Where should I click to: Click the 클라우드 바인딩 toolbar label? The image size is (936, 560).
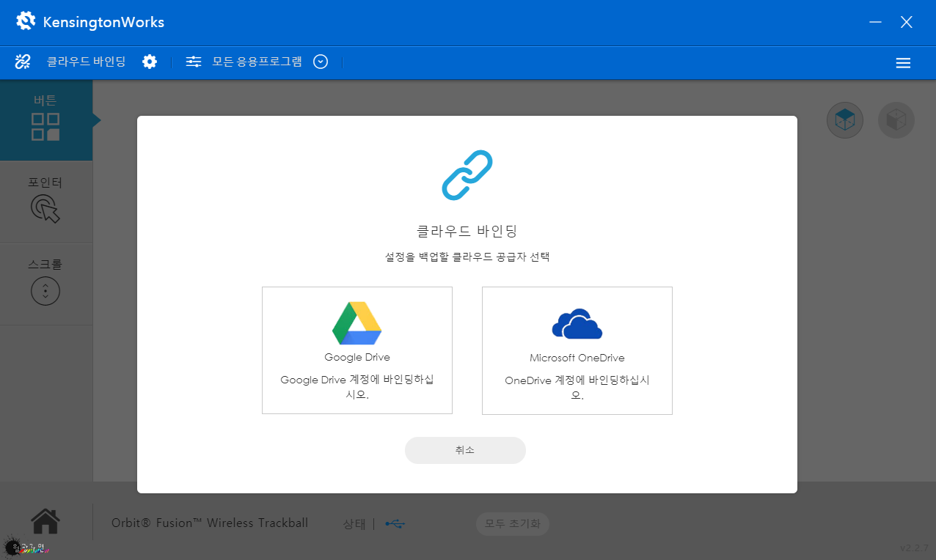87,62
